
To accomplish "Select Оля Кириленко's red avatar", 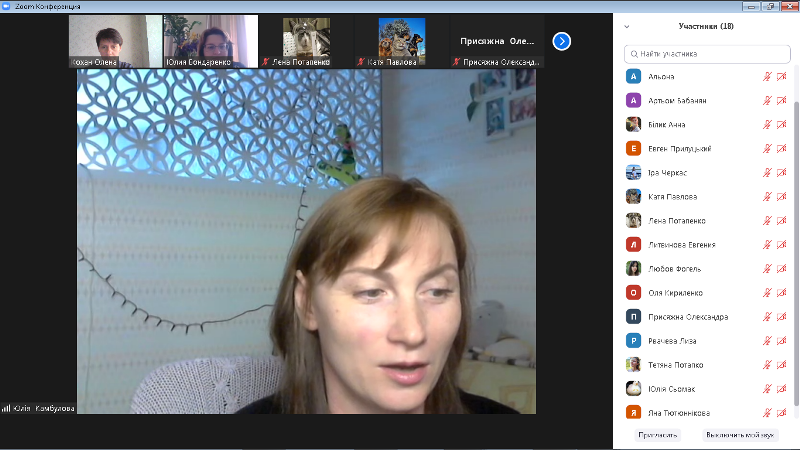I will (633, 292).
